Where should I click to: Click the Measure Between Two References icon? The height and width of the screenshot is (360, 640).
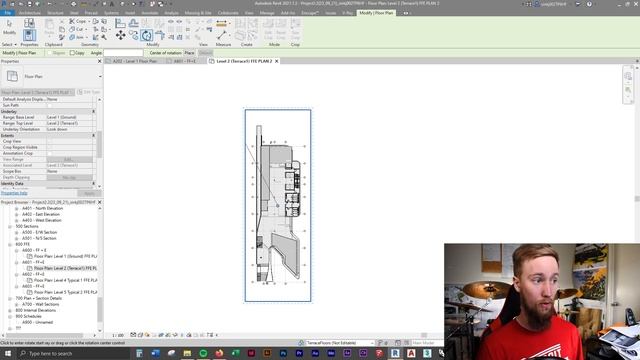coord(222,36)
